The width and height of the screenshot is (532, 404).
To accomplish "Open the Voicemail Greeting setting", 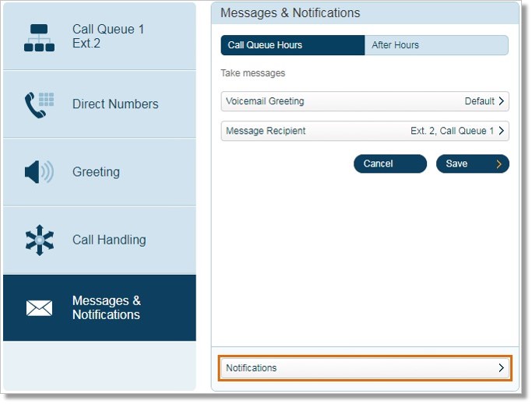I will (x=365, y=101).
